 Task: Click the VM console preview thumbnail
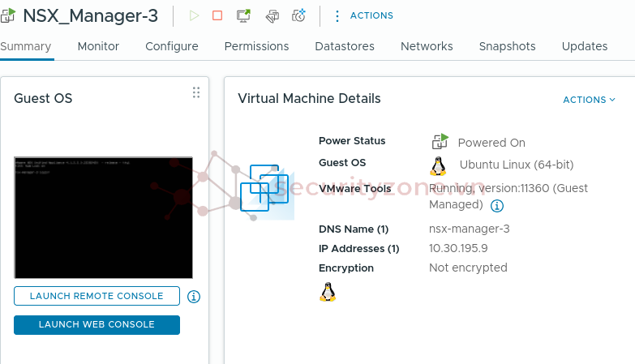pyautogui.click(x=103, y=217)
